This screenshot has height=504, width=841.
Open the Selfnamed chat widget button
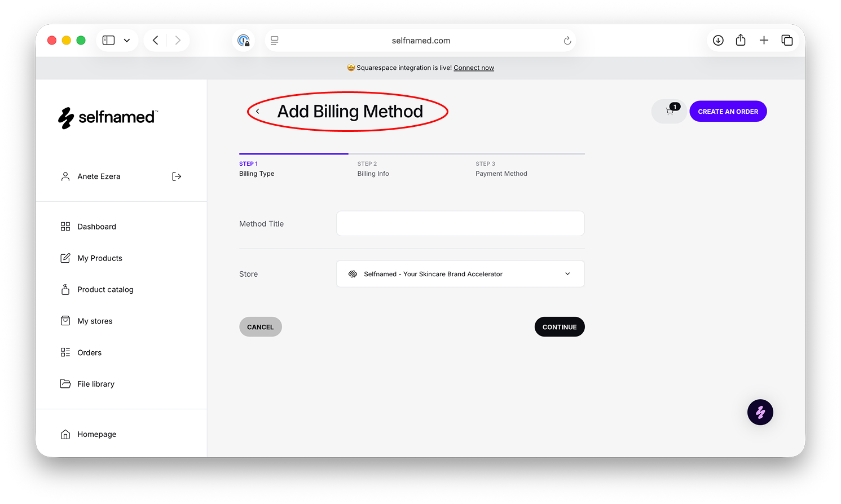760,412
